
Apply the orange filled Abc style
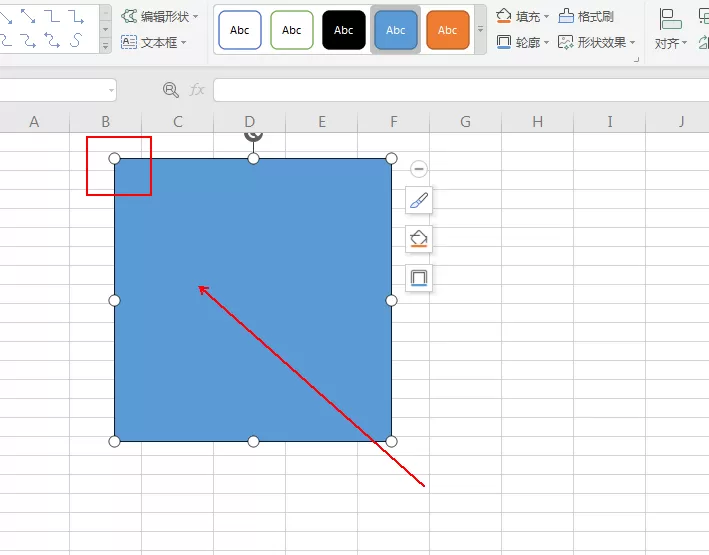[x=448, y=30]
